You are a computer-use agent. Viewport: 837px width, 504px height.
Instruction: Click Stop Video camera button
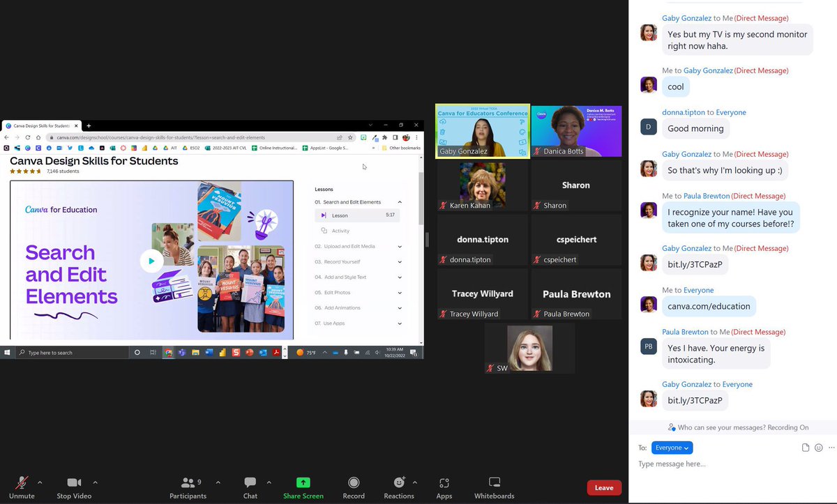pos(73,487)
